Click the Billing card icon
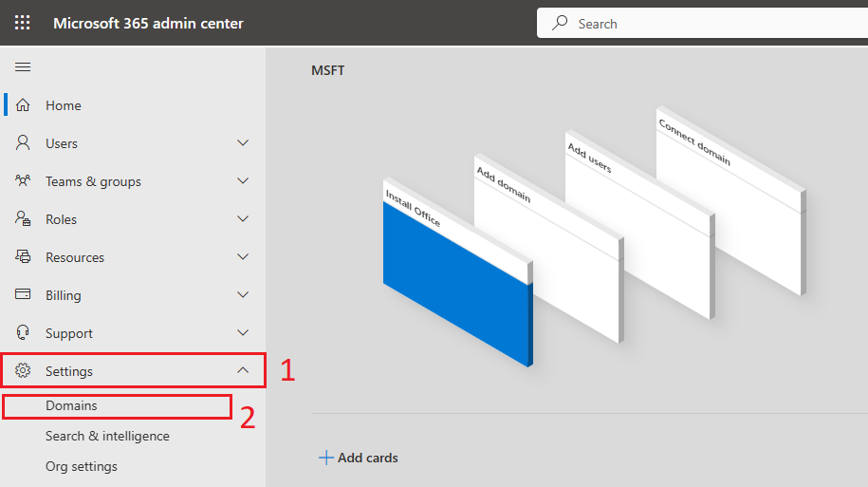Image resolution: width=868 pixels, height=487 pixels. coord(23,294)
